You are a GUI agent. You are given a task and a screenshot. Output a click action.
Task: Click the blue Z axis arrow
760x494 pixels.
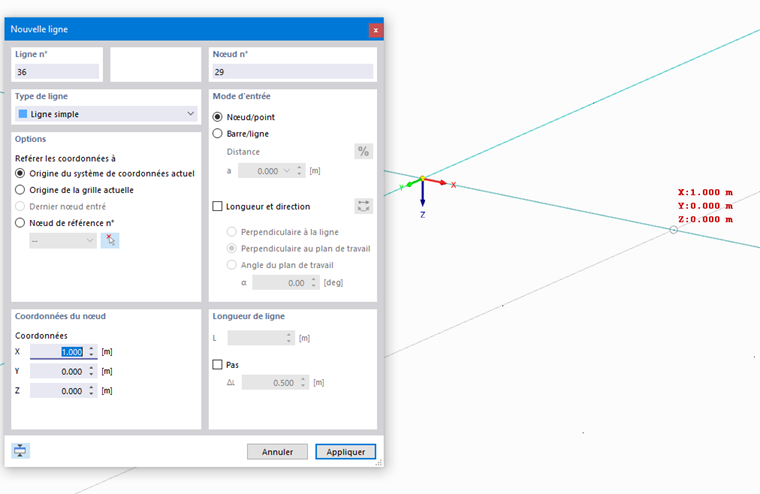423,201
